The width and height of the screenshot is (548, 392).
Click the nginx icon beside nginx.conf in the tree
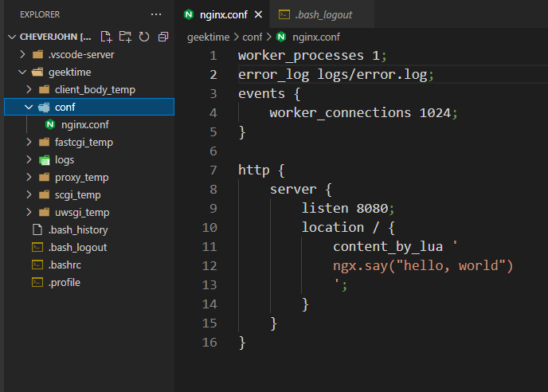point(50,124)
